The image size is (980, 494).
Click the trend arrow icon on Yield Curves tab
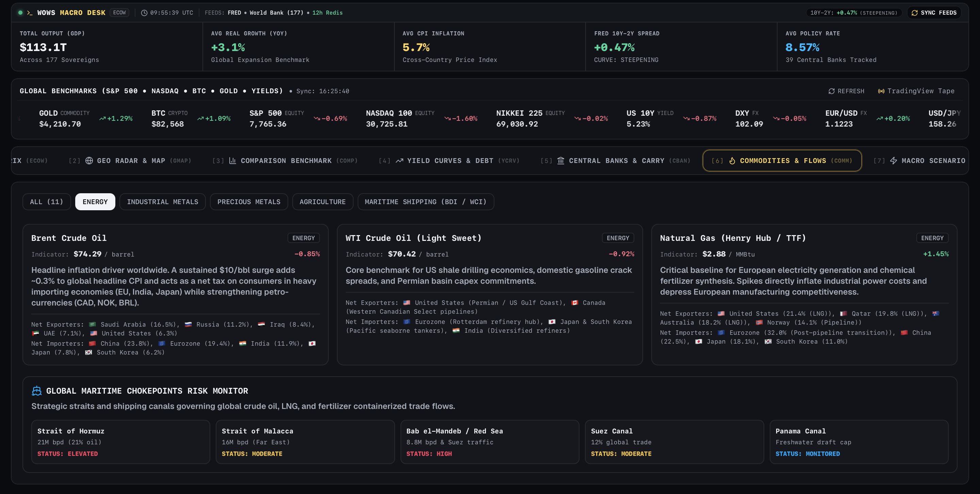point(399,161)
